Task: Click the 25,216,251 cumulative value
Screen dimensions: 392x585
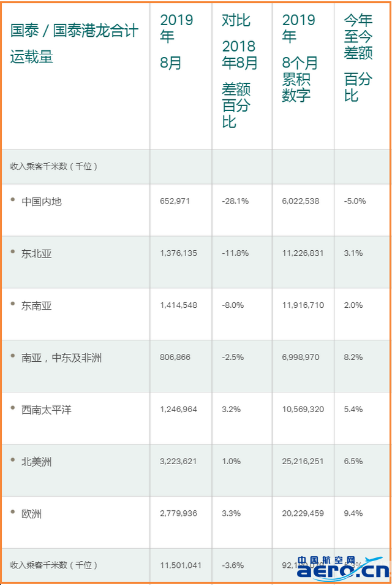Action: tap(303, 462)
